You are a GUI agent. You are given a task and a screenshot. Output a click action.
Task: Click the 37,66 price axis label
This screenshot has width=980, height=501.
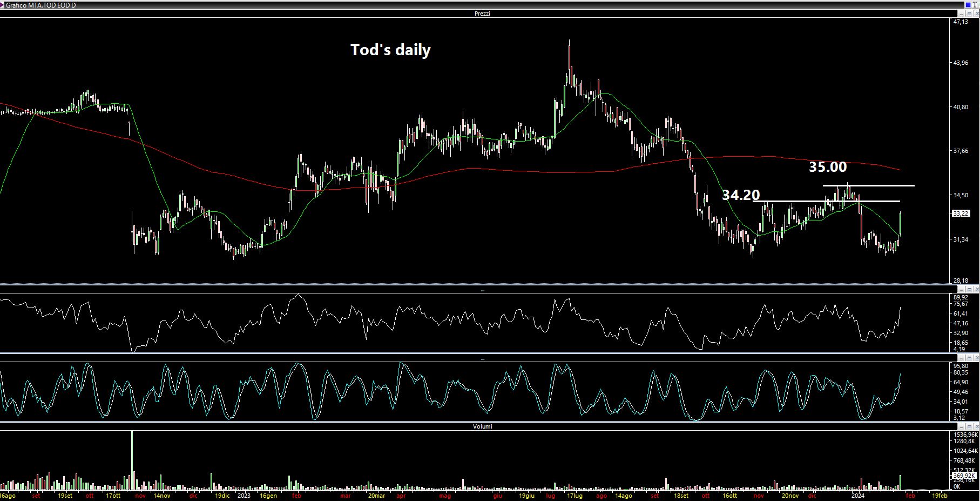click(961, 151)
